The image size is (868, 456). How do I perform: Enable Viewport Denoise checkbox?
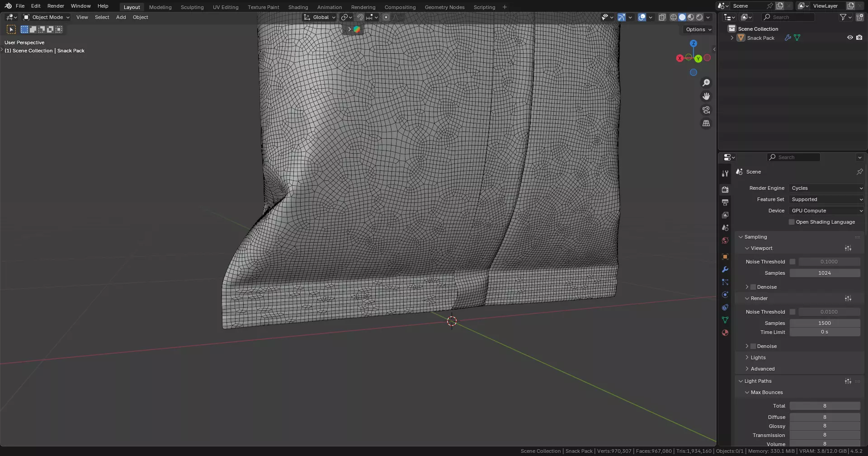click(753, 287)
